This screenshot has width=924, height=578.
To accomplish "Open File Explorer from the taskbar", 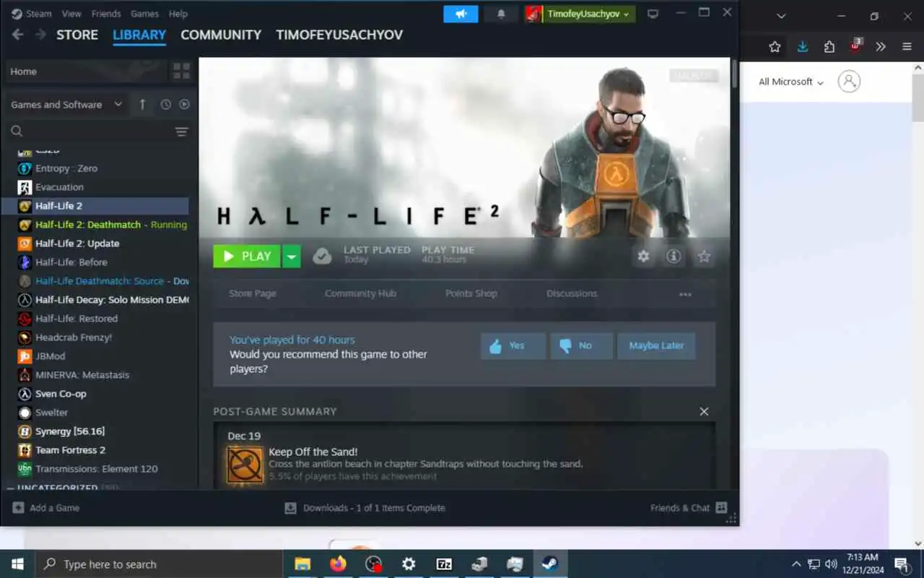I will tap(302, 564).
